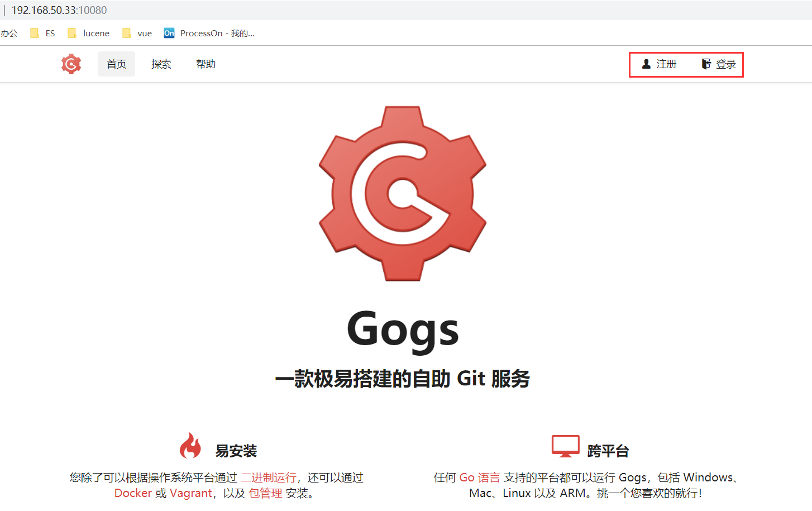Click the vue folder bookmark icon
812x511 pixels.
(x=127, y=33)
